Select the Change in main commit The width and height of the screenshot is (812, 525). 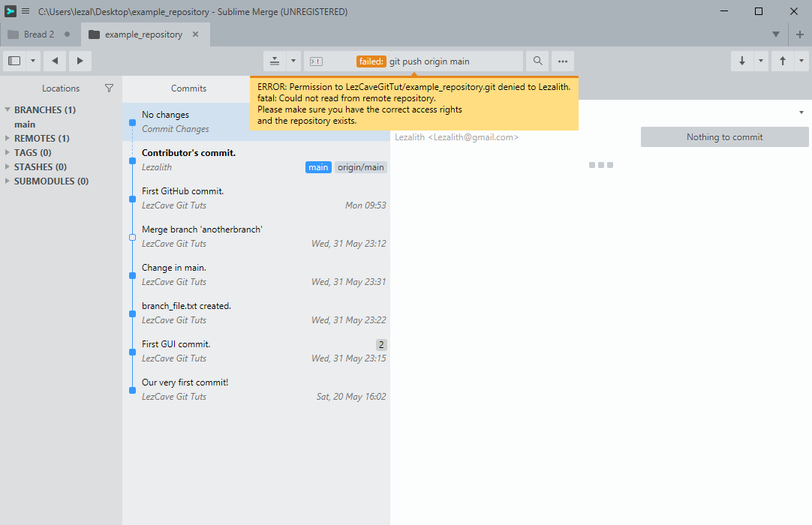[x=257, y=275]
